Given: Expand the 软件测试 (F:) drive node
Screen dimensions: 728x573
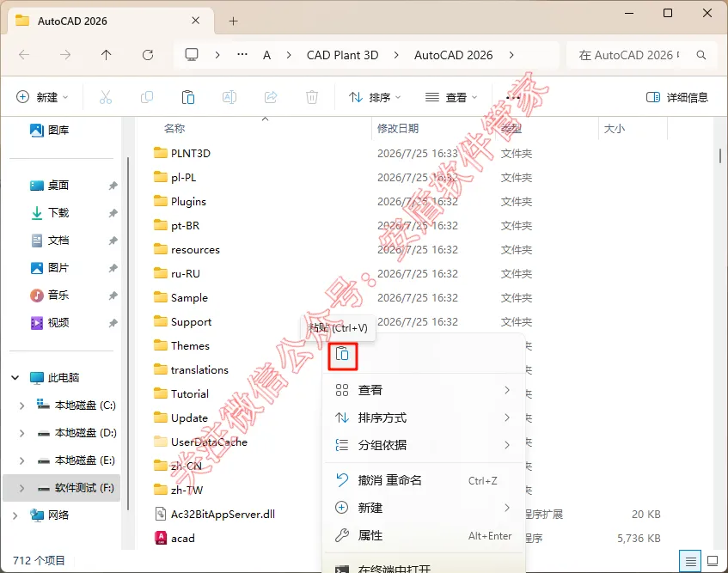Looking at the screenshot, I should click(x=21, y=488).
